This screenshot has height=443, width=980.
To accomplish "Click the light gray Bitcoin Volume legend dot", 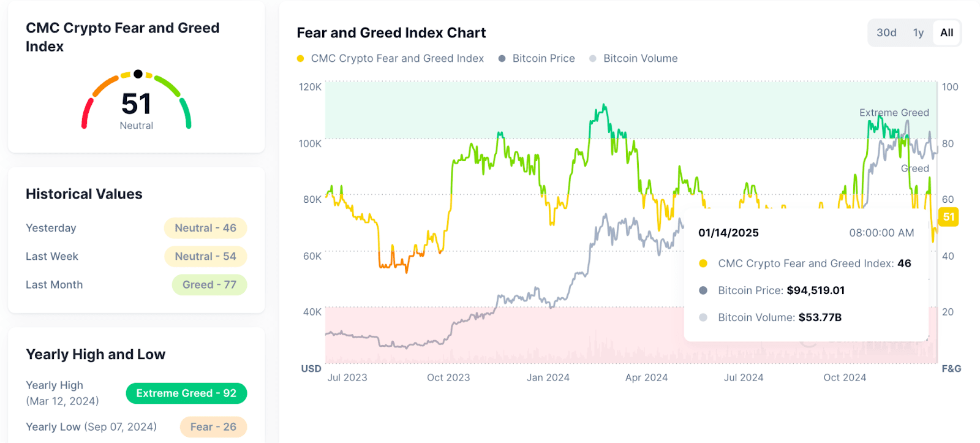I will tap(592, 59).
